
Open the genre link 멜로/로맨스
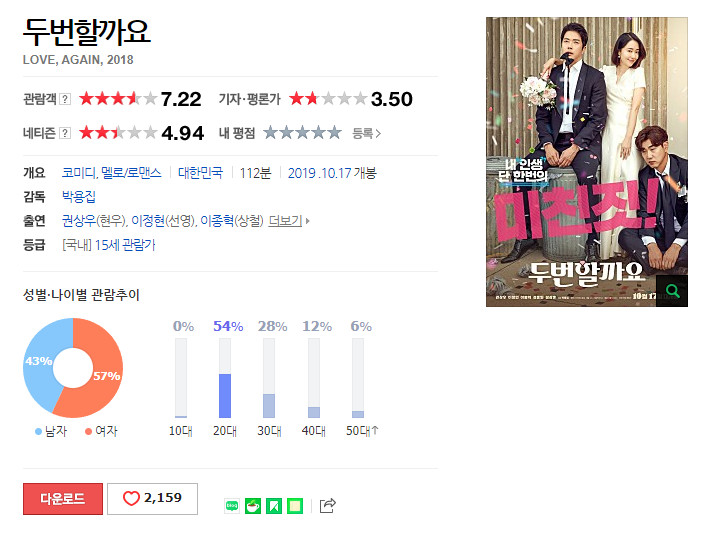click(x=131, y=173)
